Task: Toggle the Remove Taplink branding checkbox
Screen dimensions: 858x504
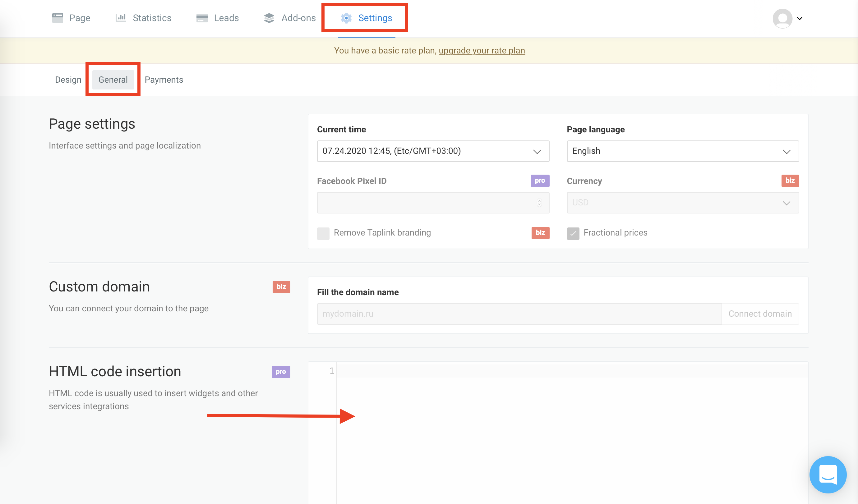Action: (x=323, y=233)
